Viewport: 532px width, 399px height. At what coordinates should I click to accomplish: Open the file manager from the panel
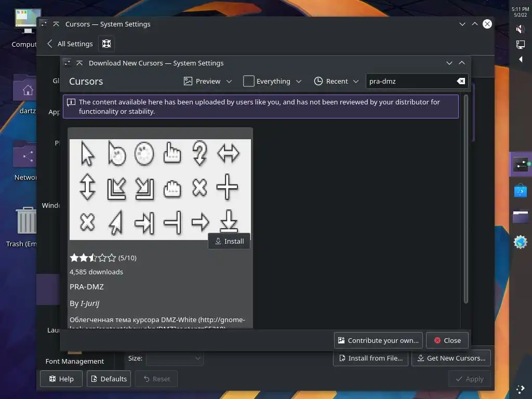[521, 217]
